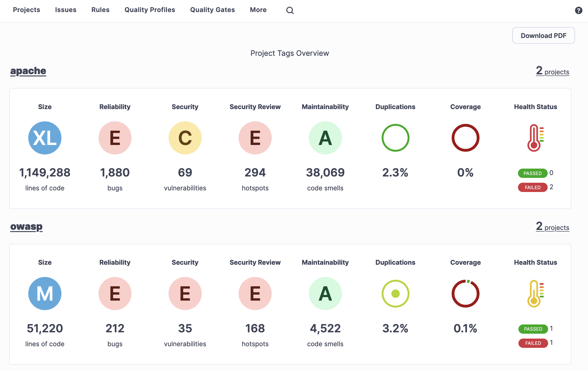This screenshot has height=371, width=588.
Task: Open the help question mark icon
Action: tap(578, 10)
